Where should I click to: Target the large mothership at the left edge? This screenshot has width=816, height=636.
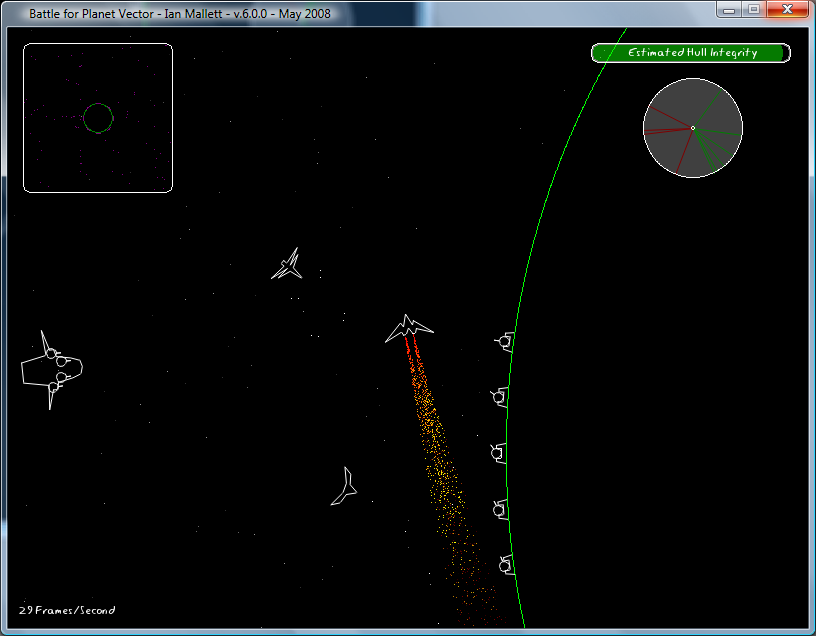point(50,369)
